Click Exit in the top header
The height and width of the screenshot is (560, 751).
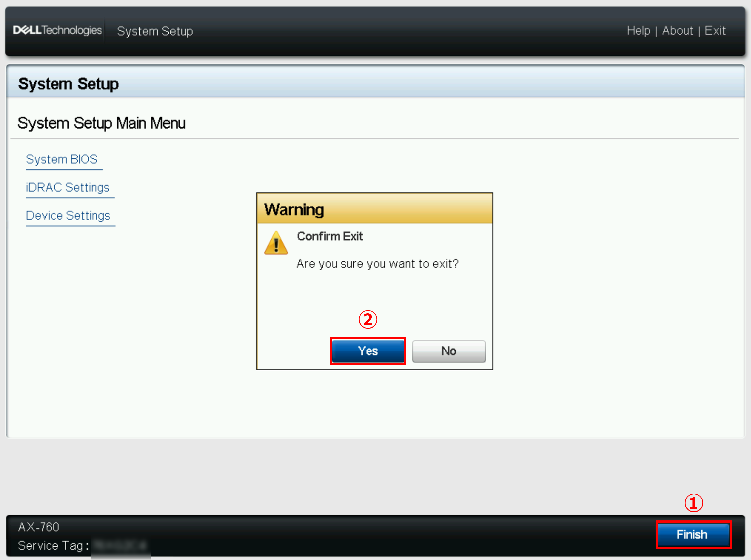715,31
